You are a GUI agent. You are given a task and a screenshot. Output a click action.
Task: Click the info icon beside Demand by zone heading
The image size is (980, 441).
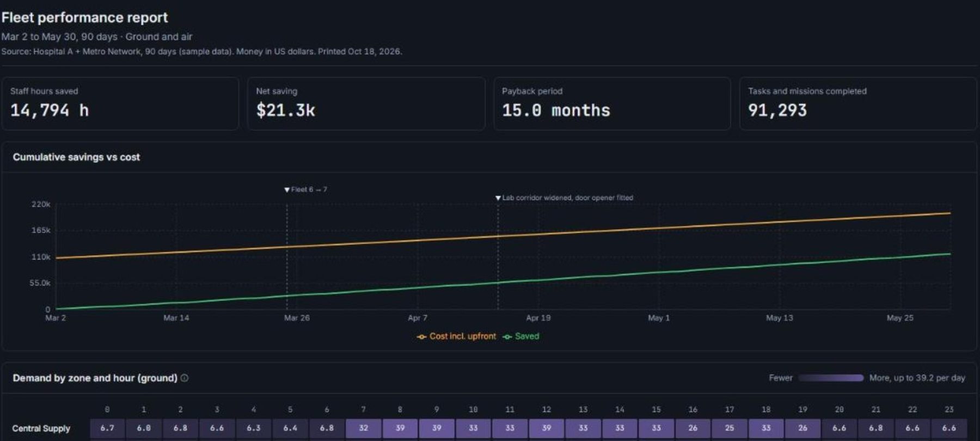click(185, 378)
